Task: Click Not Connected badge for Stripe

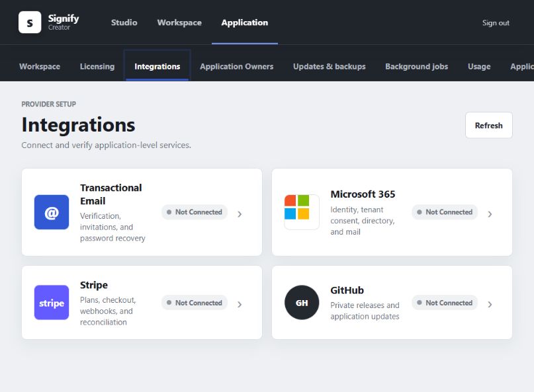Action: pyautogui.click(x=195, y=303)
